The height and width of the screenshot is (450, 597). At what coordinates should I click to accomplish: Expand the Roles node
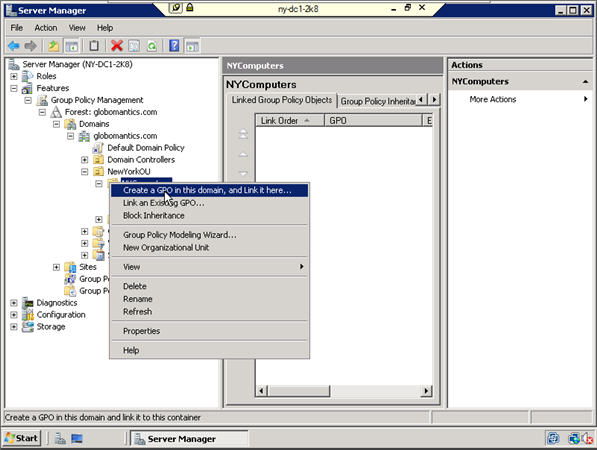pyautogui.click(x=14, y=76)
